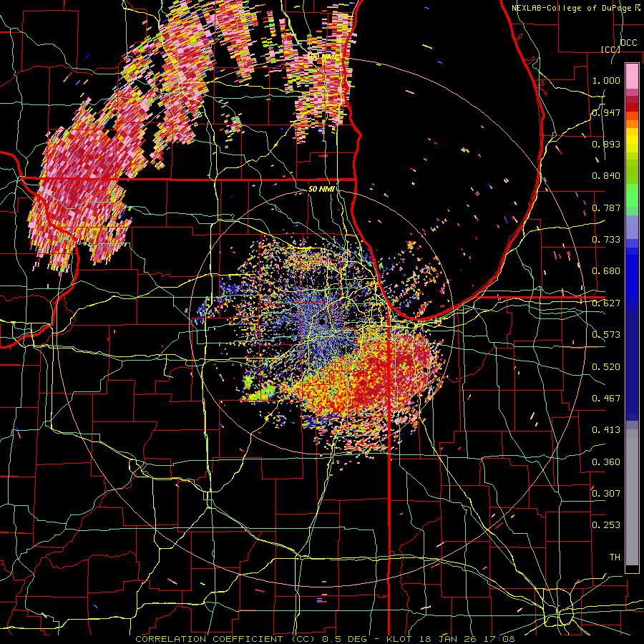Click the 0.840 scale value

[606, 176]
